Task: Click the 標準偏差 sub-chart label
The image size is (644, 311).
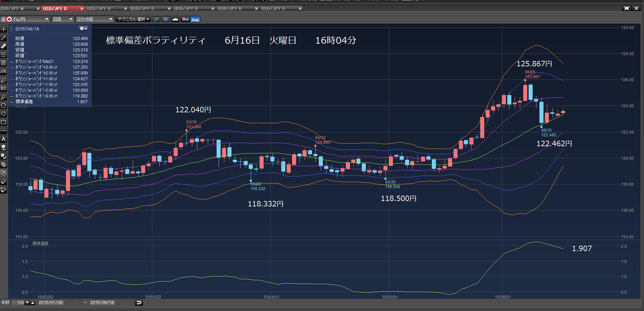Action: coord(40,244)
